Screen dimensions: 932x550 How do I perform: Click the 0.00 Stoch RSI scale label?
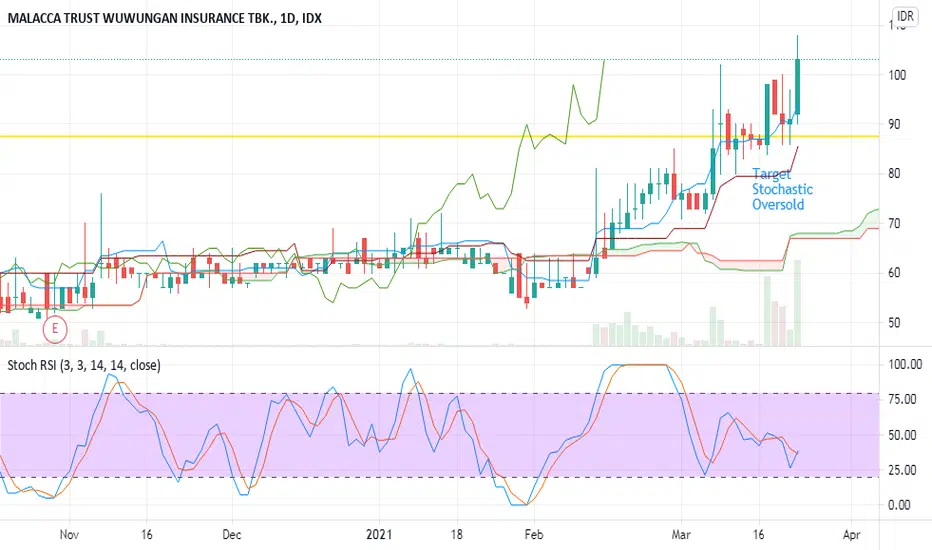[x=899, y=505]
